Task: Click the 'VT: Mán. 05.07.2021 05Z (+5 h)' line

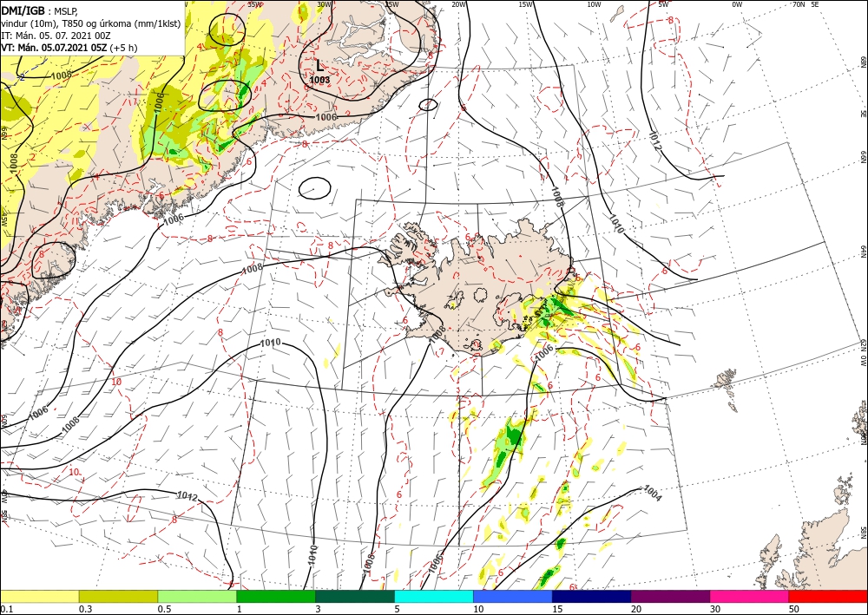Action: 69,48
